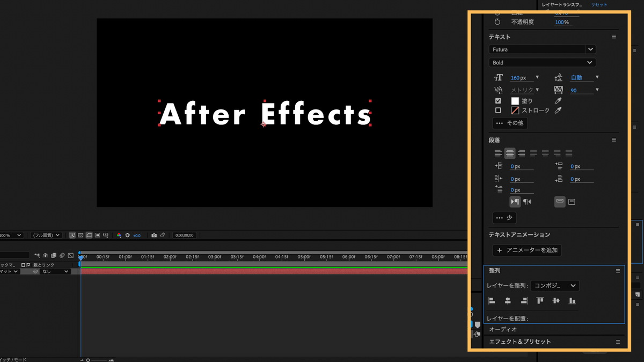Align paragraph text left
Image resolution: width=644 pixels, height=362 pixels.
498,153
